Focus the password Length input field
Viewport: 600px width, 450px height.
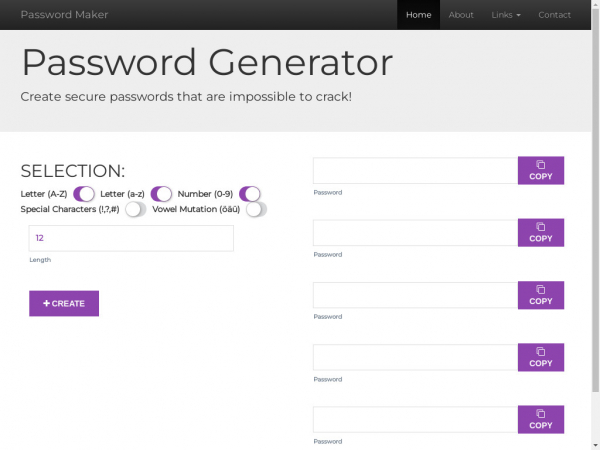click(131, 238)
